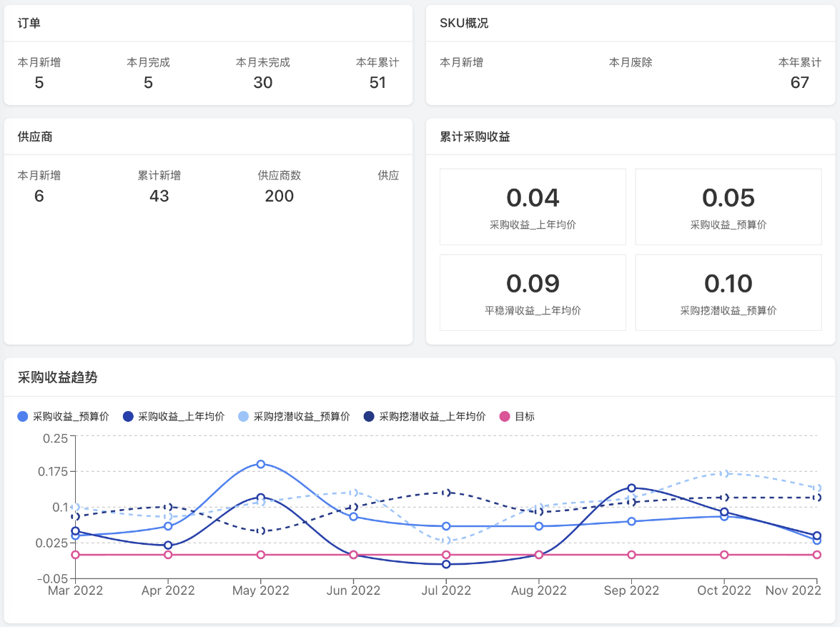Select the Jul 2022 lowest point marker
840x627 pixels.
pos(446,564)
